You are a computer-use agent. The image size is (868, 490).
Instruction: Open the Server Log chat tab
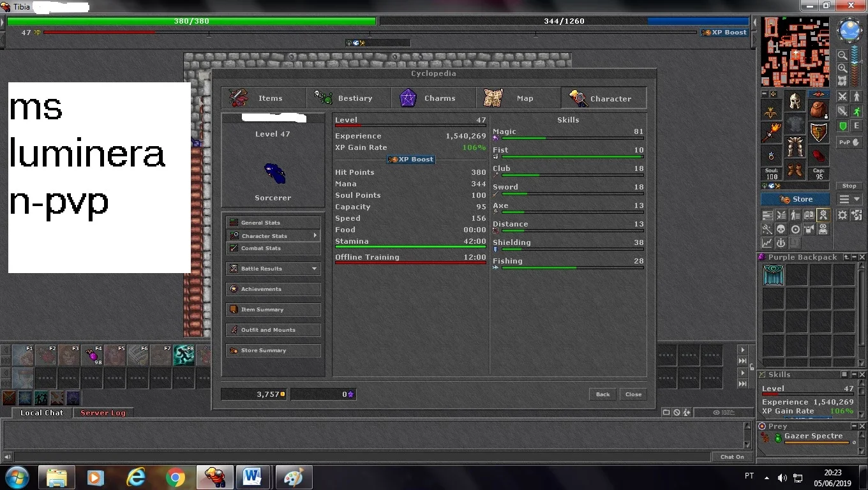click(103, 413)
